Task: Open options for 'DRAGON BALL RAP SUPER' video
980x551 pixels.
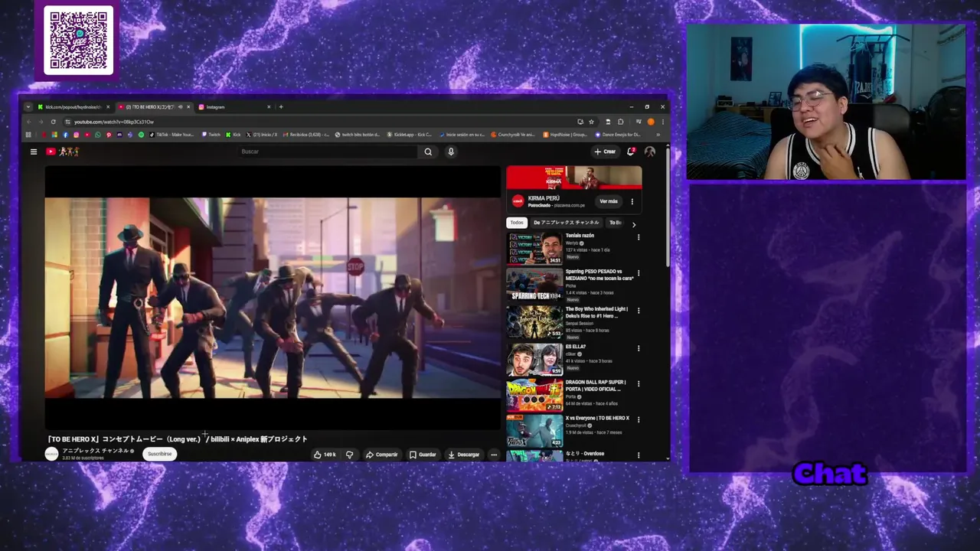Action: click(x=639, y=383)
